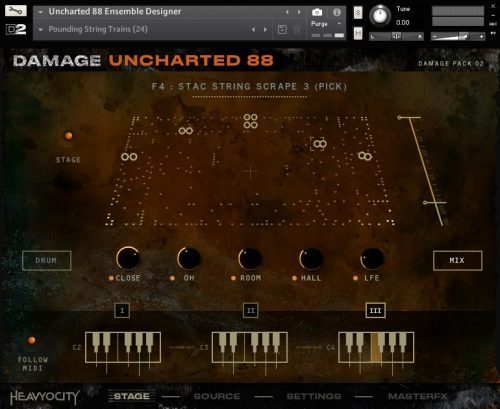This screenshot has width=500, height=409.
Task: Expand the Pounding String Trains snapshot dropdown arrow
Action: [x=41, y=30]
